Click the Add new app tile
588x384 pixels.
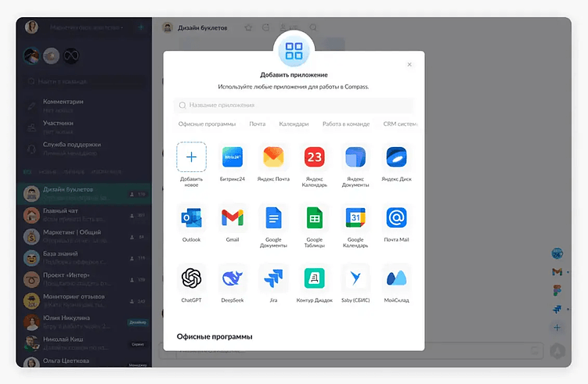[x=191, y=157]
